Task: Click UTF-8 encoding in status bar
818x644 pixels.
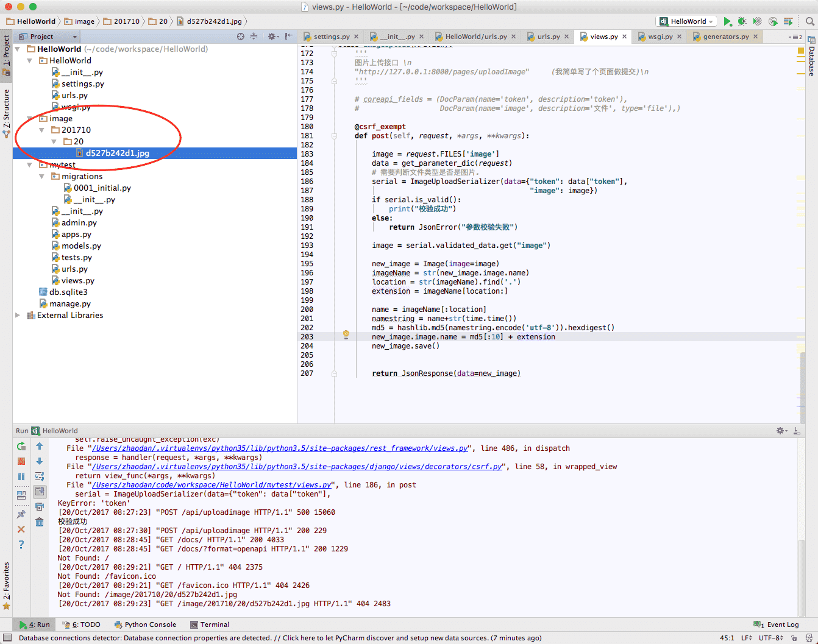Action: 770,638
